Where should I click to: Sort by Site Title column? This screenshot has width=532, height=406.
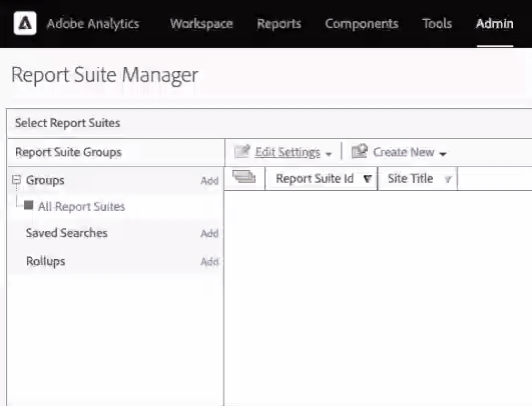click(x=411, y=178)
